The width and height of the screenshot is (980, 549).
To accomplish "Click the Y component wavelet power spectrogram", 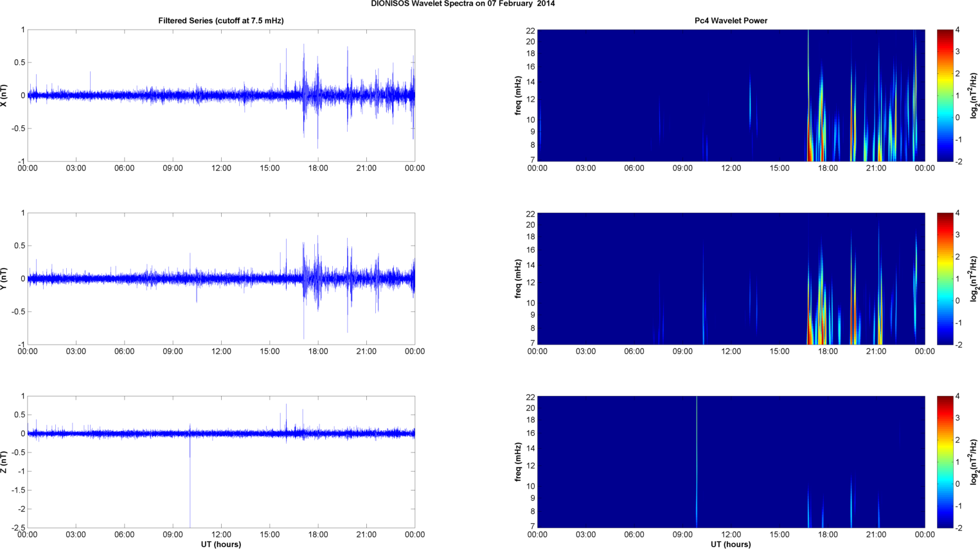I will click(731, 278).
